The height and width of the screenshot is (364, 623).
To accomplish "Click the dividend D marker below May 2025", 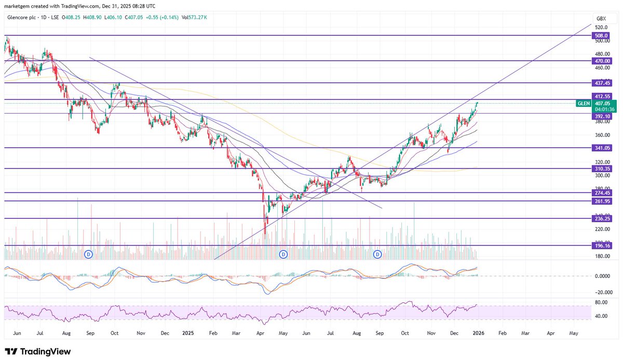I will tap(283, 255).
